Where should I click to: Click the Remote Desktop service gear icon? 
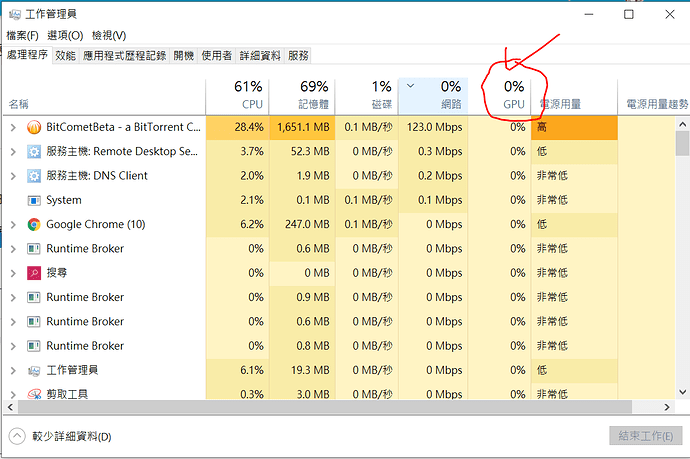click(33, 152)
